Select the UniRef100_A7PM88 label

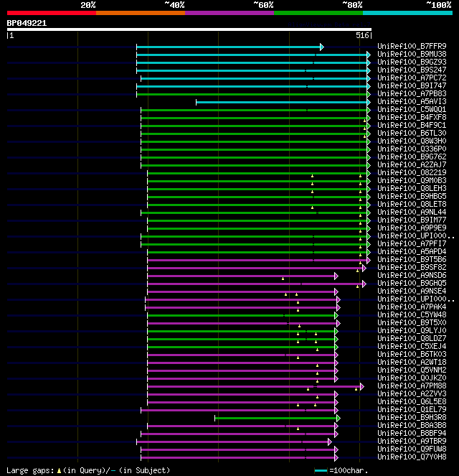[412, 386]
